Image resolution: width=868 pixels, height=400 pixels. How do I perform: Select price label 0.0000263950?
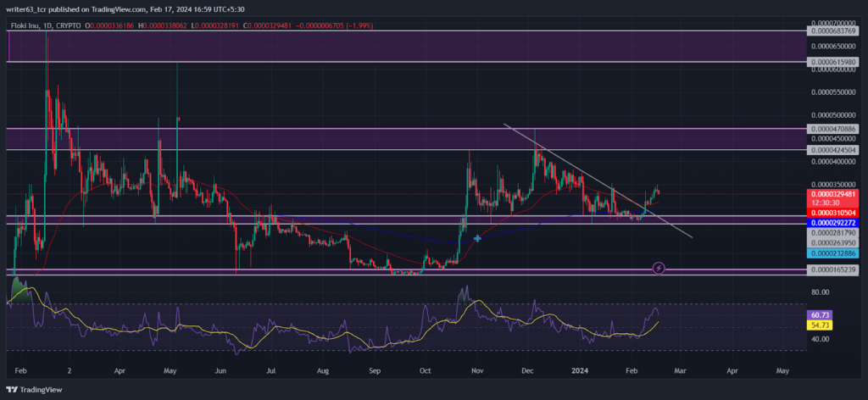(x=832, y=242)
